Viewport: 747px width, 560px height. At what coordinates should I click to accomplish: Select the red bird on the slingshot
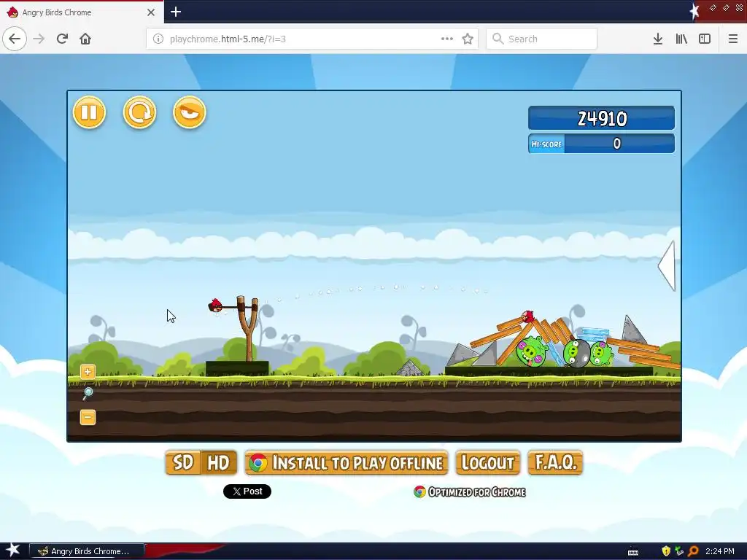click(x=215, y=306)
